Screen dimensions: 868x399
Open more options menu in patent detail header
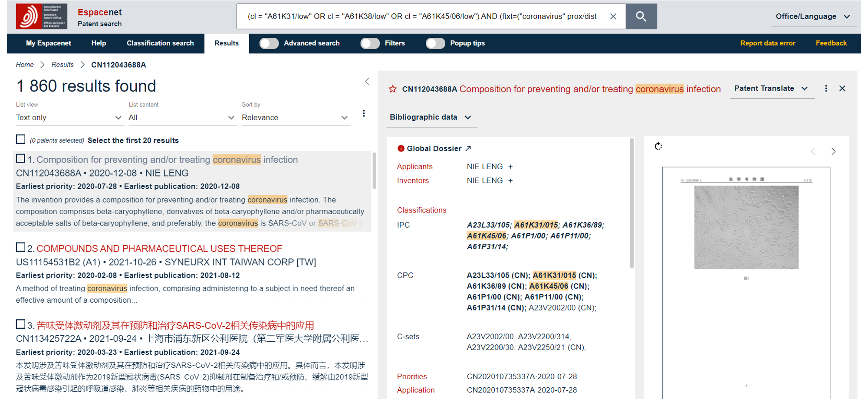coord(826,88)
